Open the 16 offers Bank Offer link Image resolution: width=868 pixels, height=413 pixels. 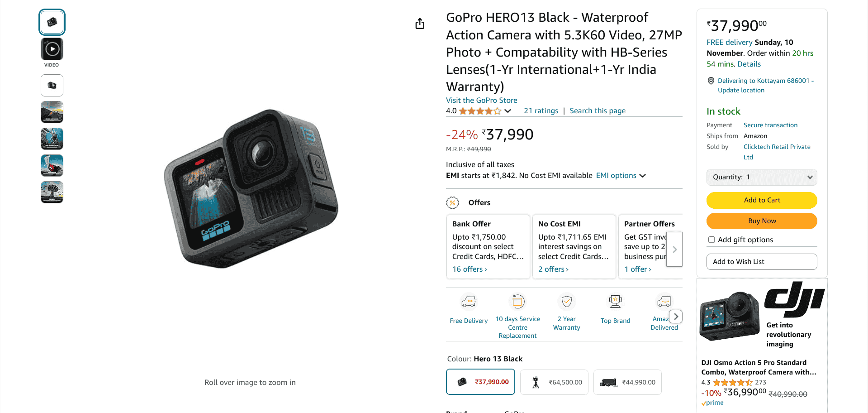point(470,269)
